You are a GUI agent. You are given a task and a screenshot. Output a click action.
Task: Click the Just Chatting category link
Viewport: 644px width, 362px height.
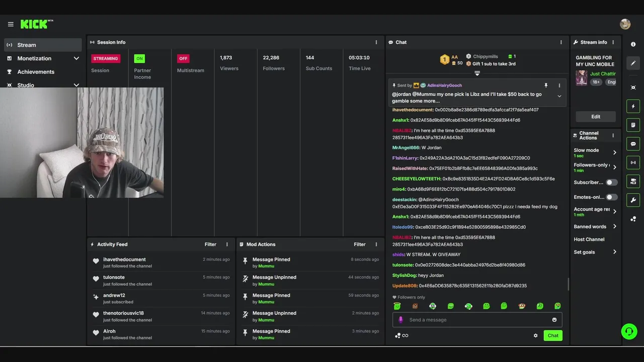tap(603, 74)
